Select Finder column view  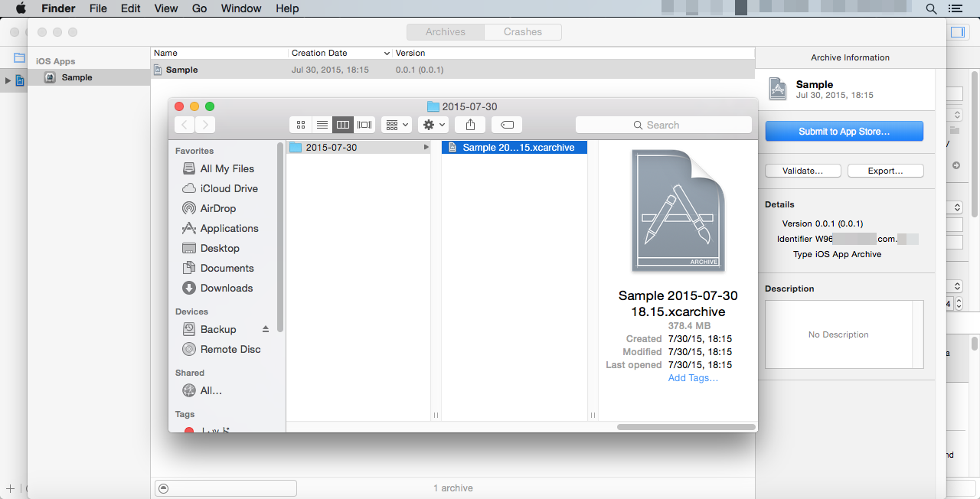[x=343, y=125]
